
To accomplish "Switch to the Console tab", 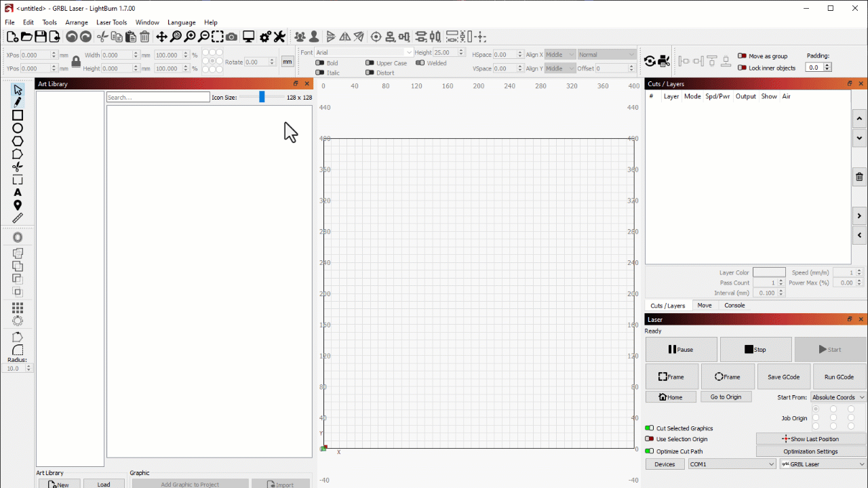I will (x=734, y=305).
